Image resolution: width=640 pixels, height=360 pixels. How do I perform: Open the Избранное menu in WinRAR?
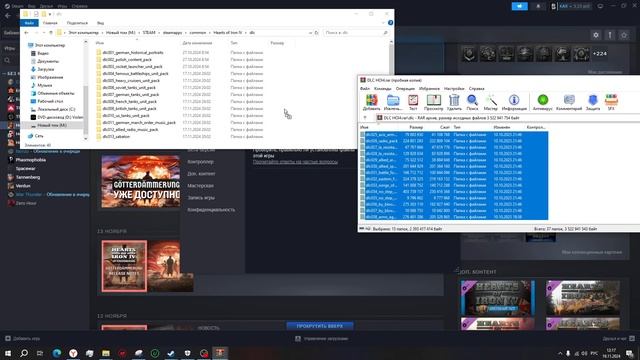[x=429, y=89]
